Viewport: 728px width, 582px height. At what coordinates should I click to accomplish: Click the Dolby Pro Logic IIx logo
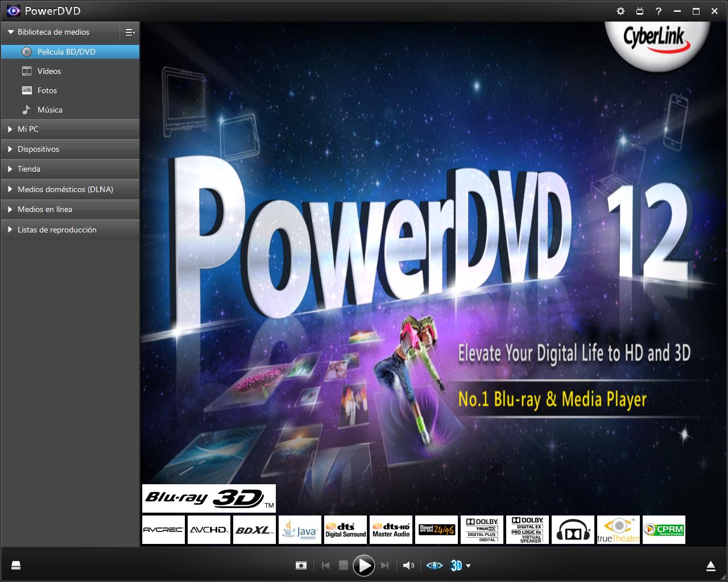527,530
